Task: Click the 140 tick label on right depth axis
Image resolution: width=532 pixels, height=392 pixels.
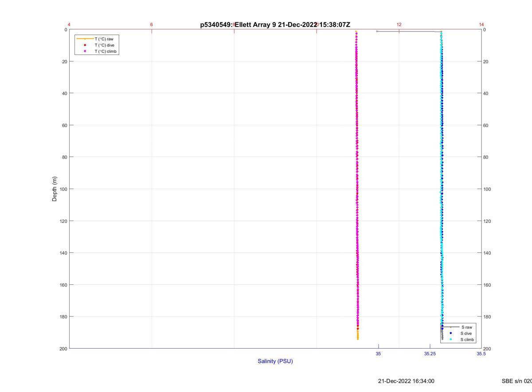Action: pos(487,253)
